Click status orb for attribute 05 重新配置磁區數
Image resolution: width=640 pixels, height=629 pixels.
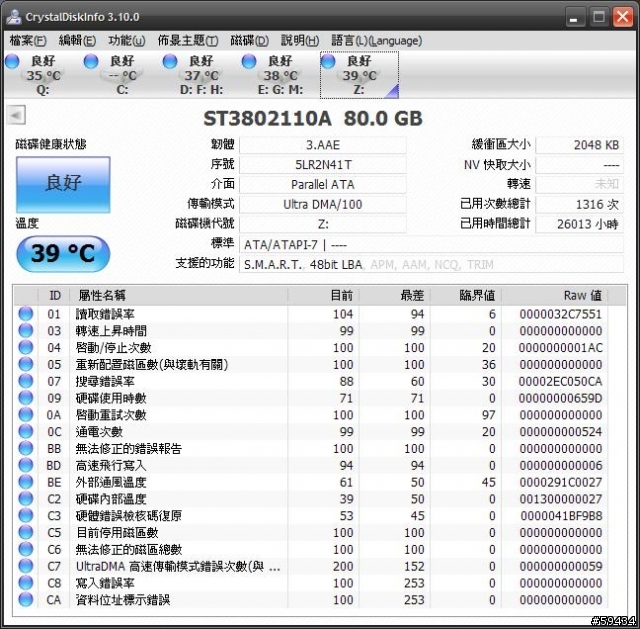26,365
